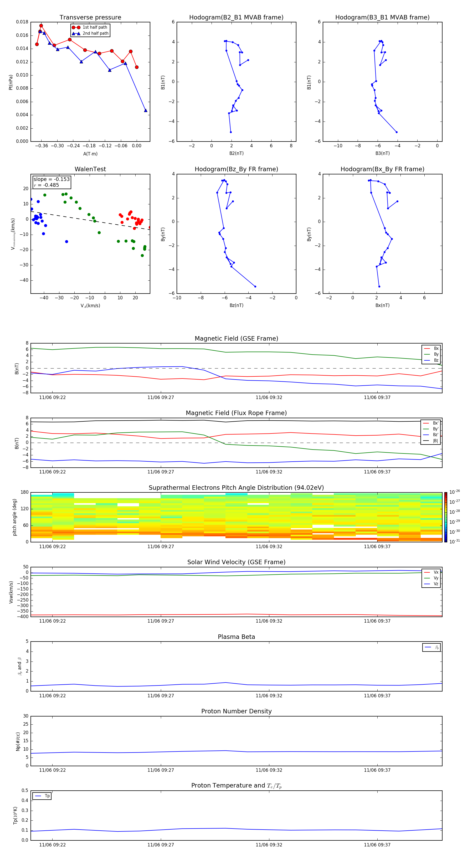
Task: Click the Suprathermal Electrons Pitch Angle Distribution title
Action: coord(236,488)
